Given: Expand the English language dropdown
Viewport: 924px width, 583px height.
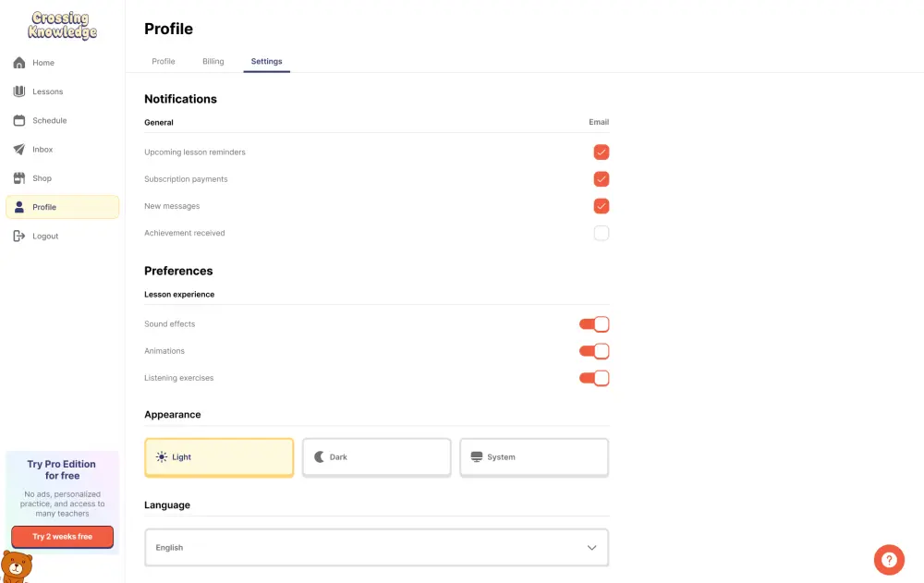Looking at the screenshot, I should [377, 548].
